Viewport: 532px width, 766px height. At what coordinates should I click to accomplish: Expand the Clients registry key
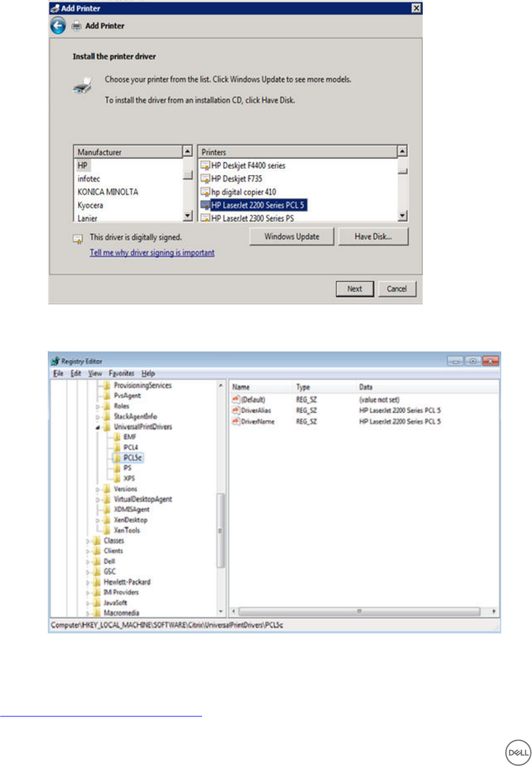pos(88,551)
